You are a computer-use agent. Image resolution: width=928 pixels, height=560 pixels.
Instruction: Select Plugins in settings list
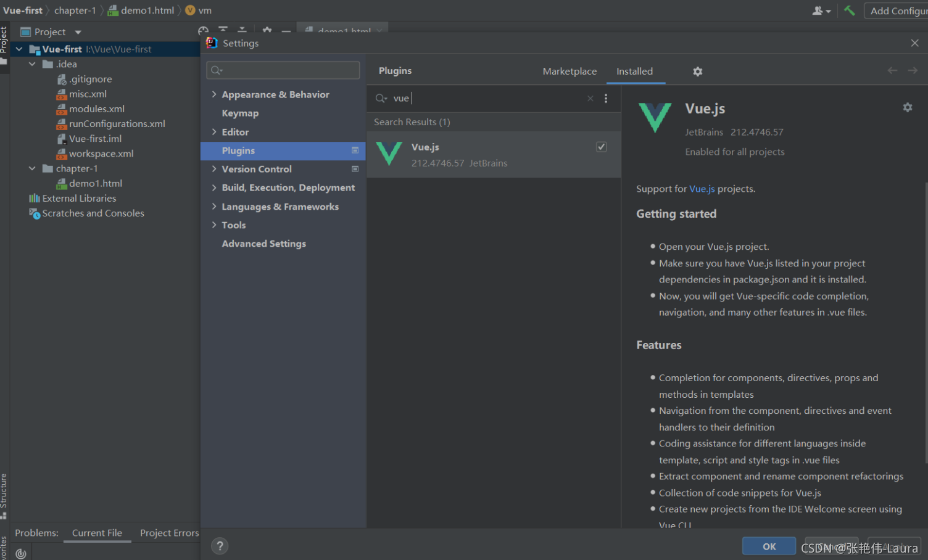(x=283, y=150)
